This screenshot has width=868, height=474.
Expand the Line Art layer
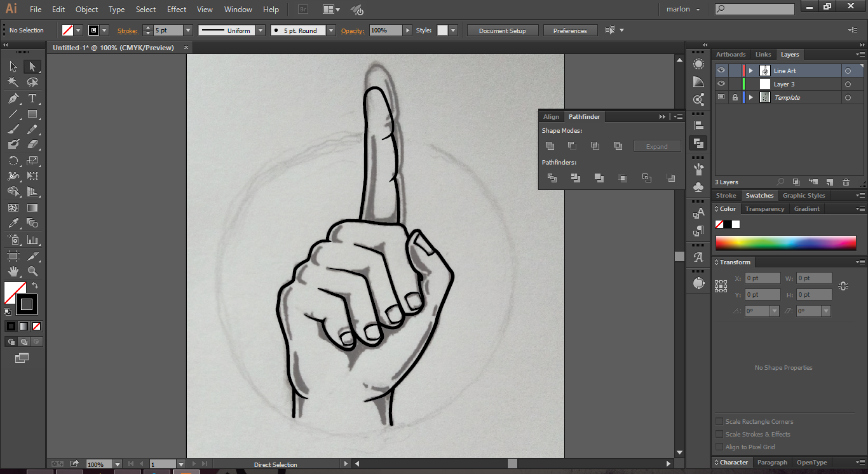750,71
